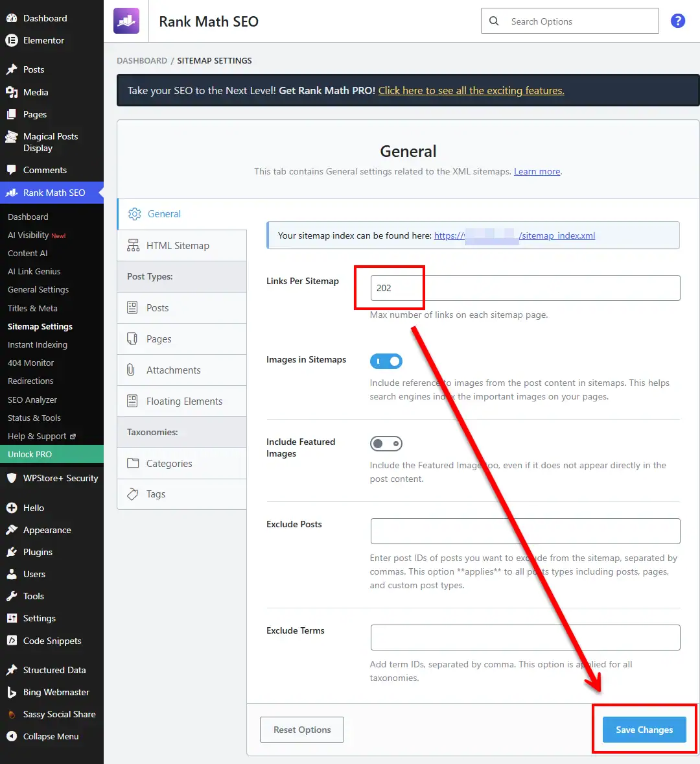Open the Pages post type tab

[181, 339]
